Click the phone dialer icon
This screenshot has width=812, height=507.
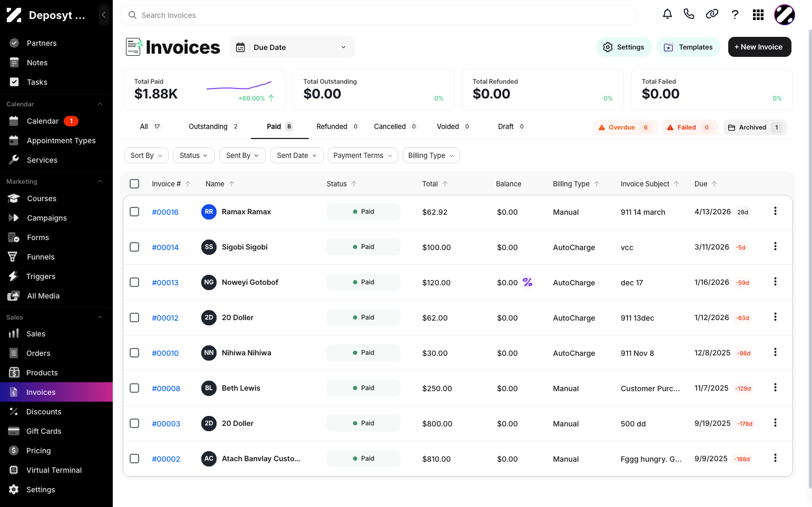(x=689, y=14)
